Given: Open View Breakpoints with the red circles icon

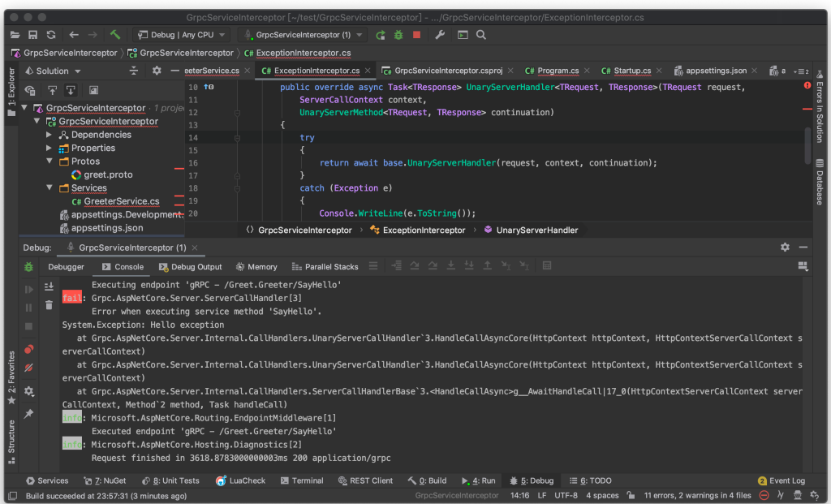Looking at the screenshot, I should click(29, 349).
